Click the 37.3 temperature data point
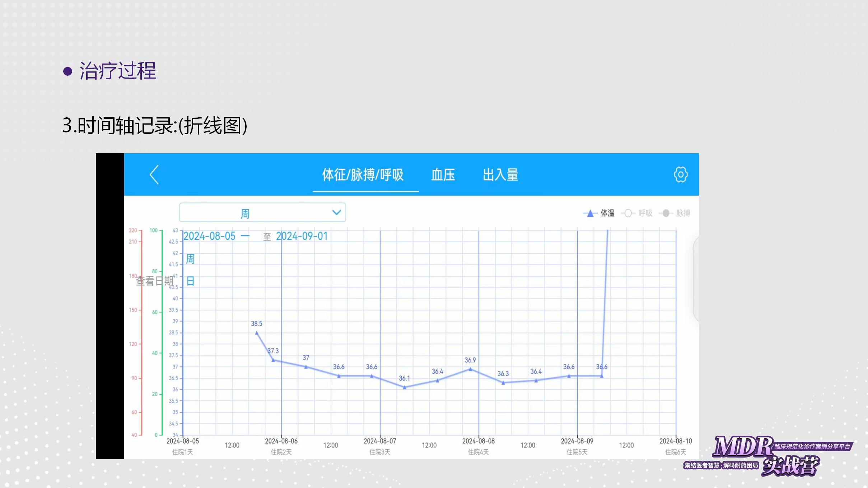Viewport: 868px width, 488px height. pos(273,360)
